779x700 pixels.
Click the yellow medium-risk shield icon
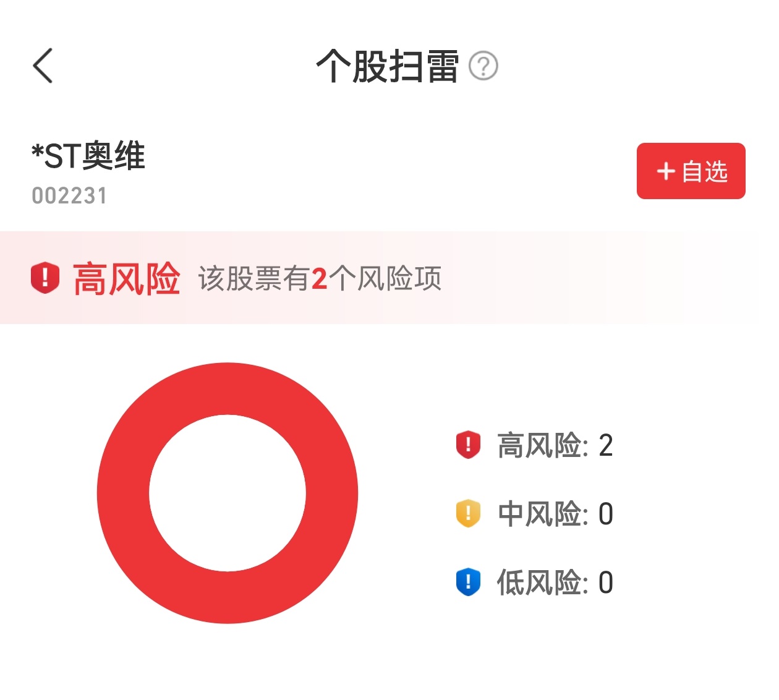point(468,513)
